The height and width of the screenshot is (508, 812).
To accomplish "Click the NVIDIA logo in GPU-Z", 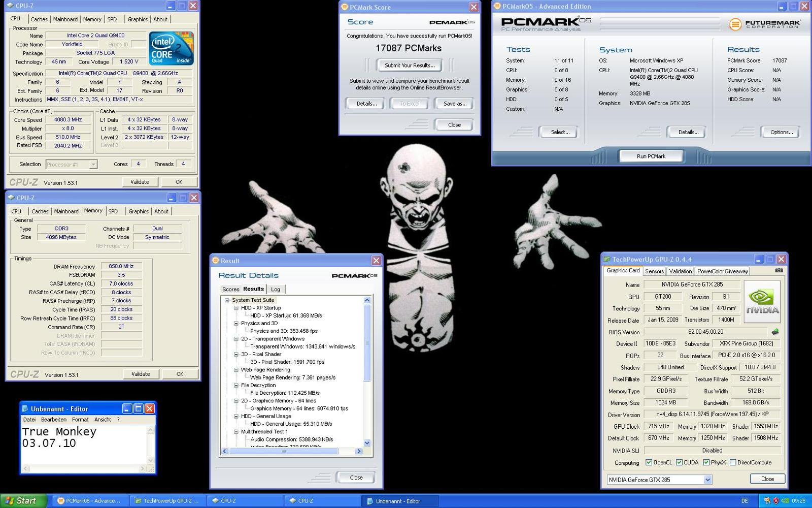I will [x=762, y=302].
